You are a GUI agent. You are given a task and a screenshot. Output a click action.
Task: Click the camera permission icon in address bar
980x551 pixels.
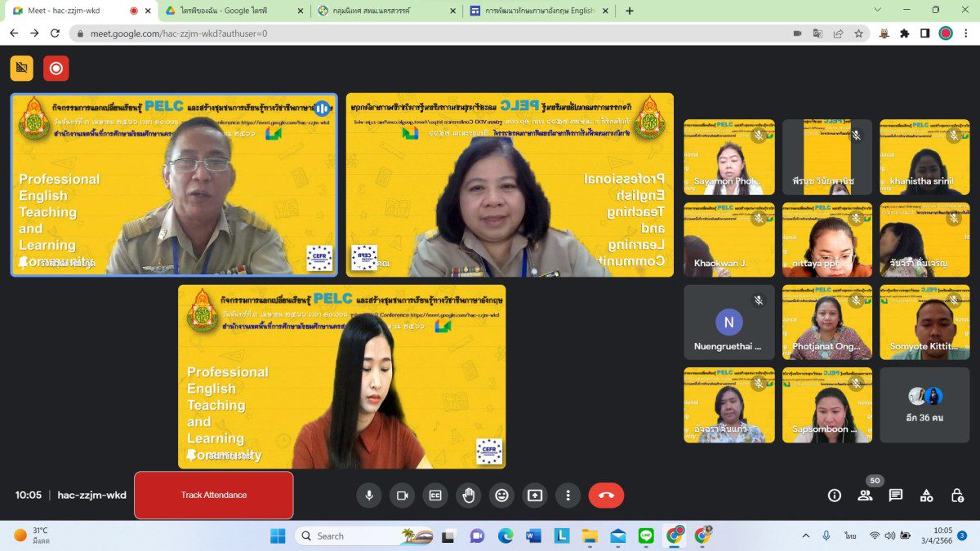797,33
